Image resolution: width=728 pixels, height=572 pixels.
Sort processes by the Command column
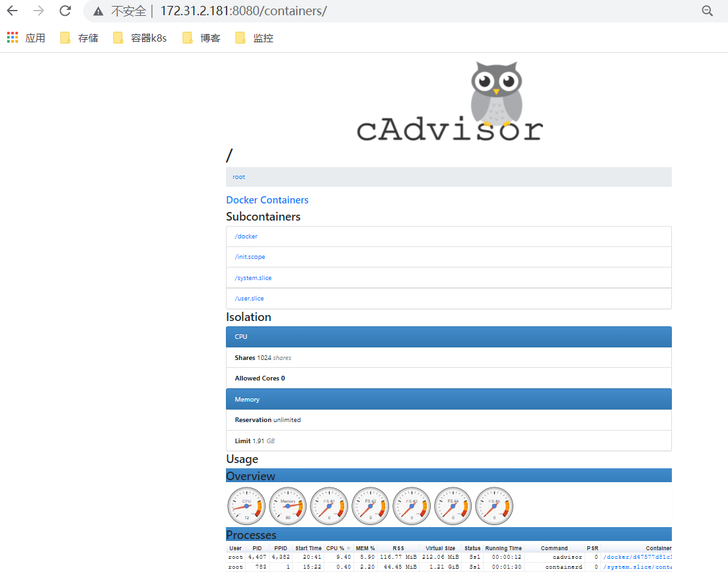(x=554, y=548)
